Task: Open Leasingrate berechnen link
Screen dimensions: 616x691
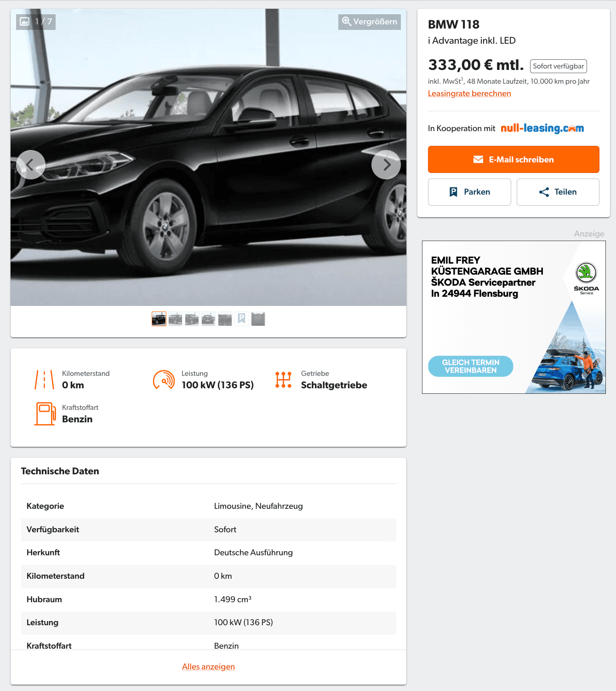Action: pos(469,93)
